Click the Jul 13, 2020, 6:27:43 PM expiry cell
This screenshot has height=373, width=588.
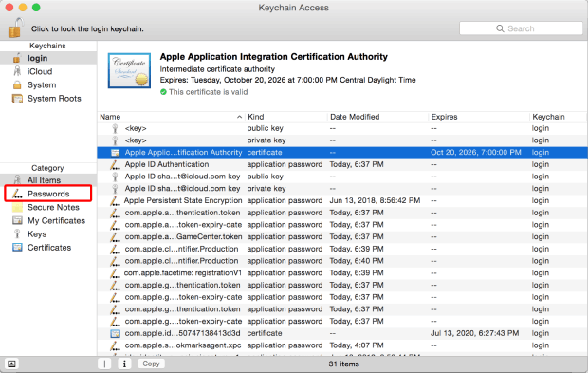tap(474, 333)
